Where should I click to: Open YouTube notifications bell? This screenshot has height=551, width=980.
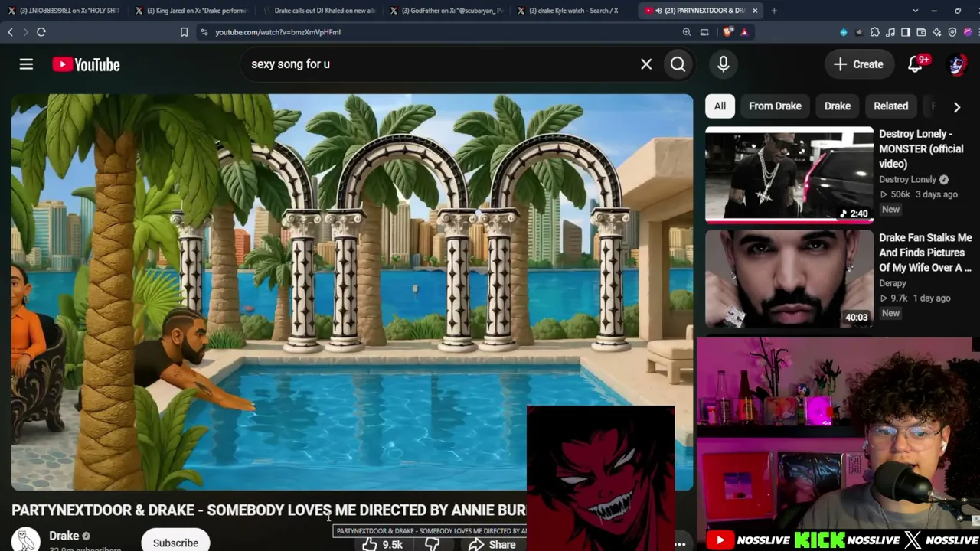915,64
